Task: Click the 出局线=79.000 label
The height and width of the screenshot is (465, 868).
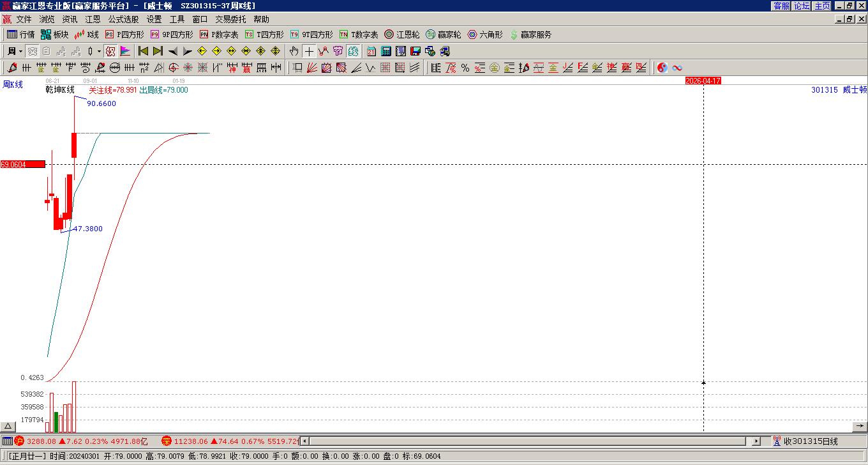Action: coord(163,90)
